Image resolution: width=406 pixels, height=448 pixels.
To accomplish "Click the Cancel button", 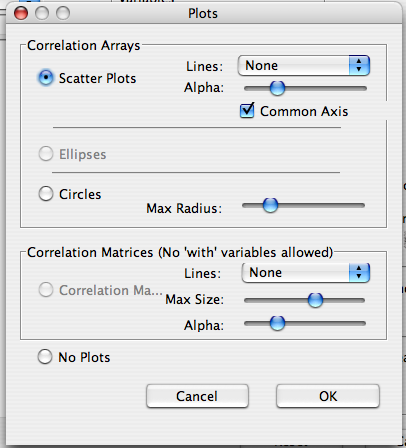I will pyautogui.click(x=197, y=396).
